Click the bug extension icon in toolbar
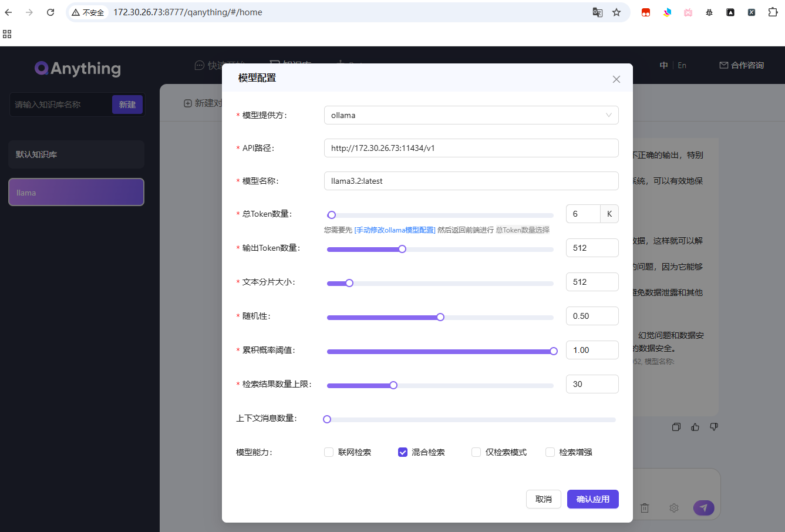Screen dimensions: 785x532 point(709,12)
